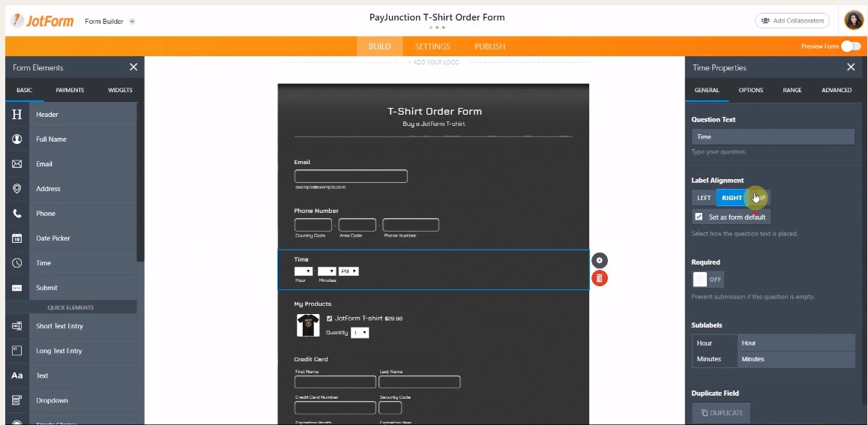868x425 pixels.
Task: Click the Security Code field
Action: pyautogui.click(x=391, y=408)
